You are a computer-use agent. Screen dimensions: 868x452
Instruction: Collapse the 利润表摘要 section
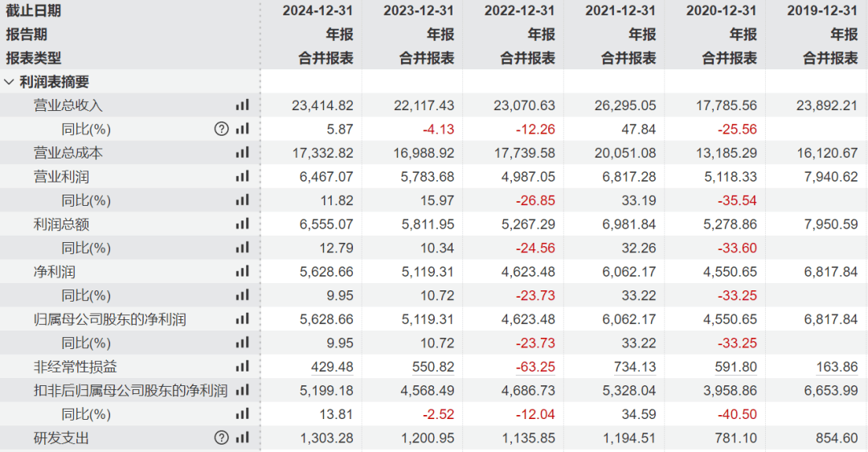[x=10, y=82]
